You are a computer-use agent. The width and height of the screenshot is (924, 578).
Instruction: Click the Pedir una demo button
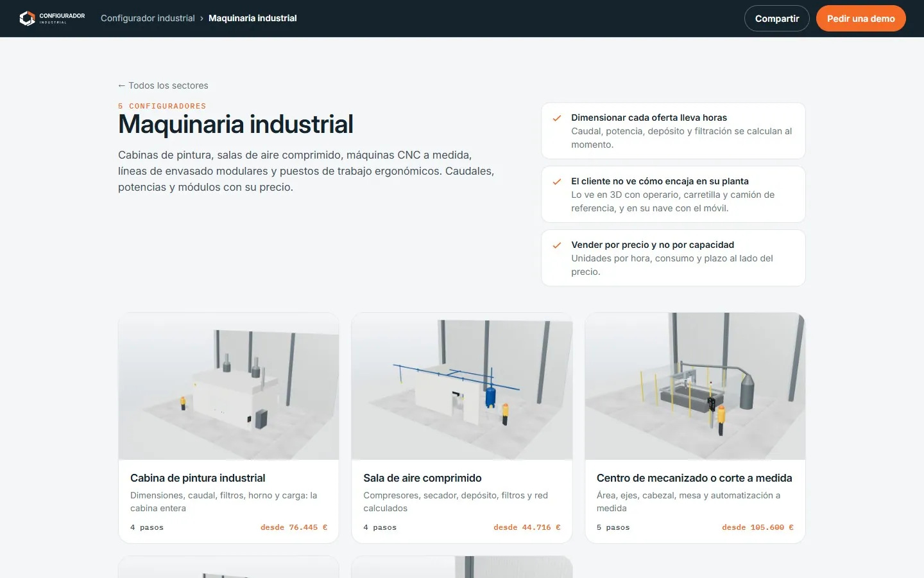tap(861, 19)
